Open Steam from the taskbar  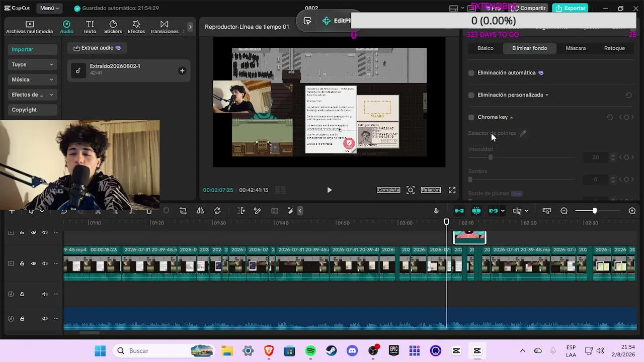pos(331,351)
